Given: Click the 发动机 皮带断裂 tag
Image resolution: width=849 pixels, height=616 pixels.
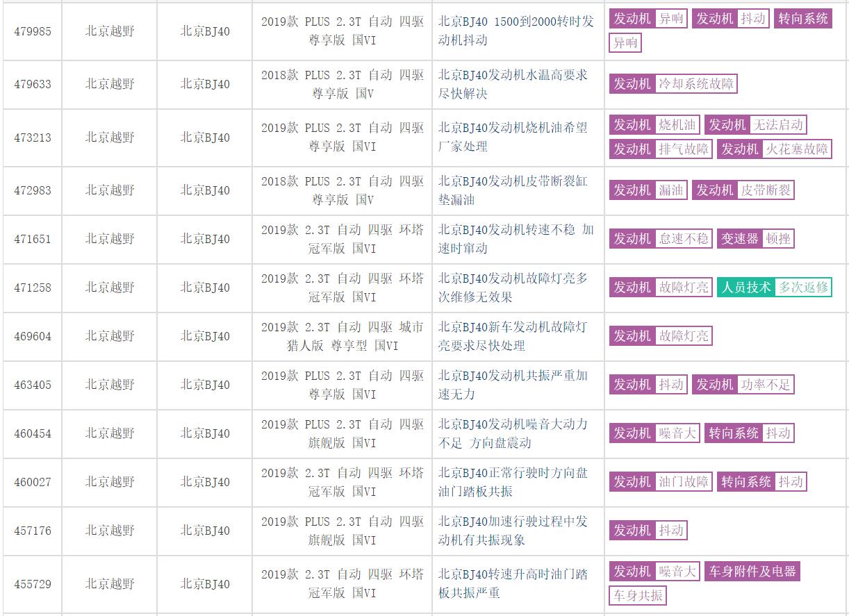Looking at the screenshot, I should 743,190.
